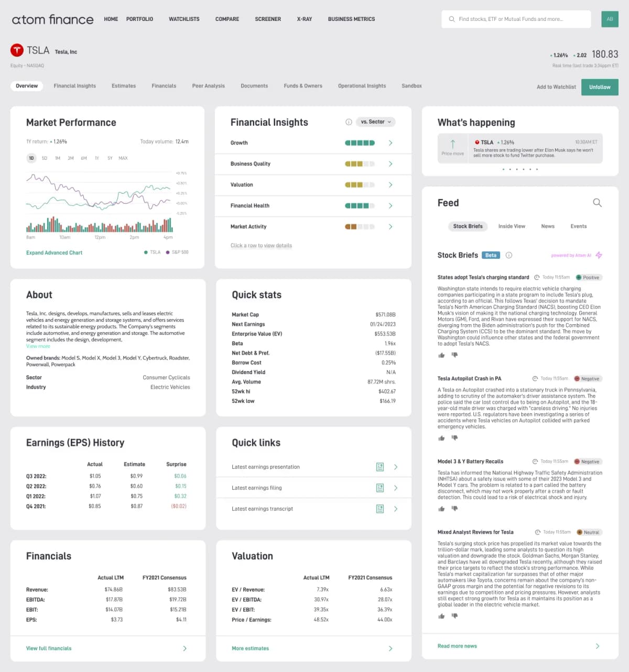This screenshot has height=672, width=629.
Task: Select the 6M chart range
Action: (x=84, y=158)
